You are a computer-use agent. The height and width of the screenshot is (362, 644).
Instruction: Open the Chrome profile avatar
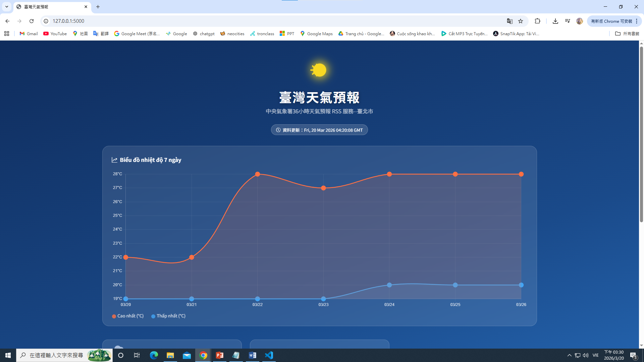(579, 21)
